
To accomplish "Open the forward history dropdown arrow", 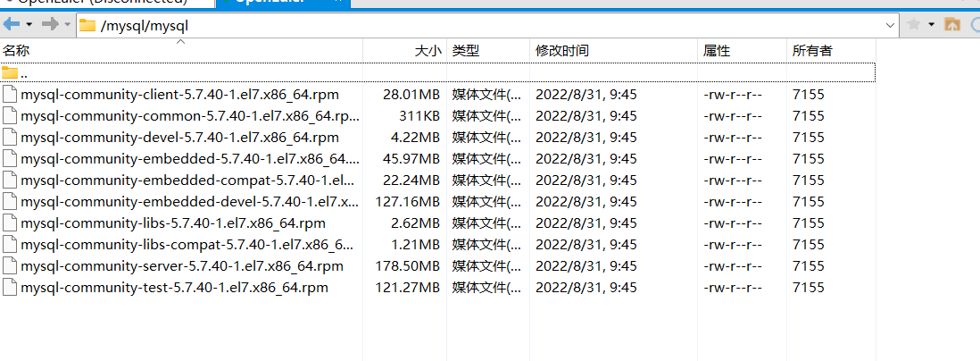I will pos(68,25).
